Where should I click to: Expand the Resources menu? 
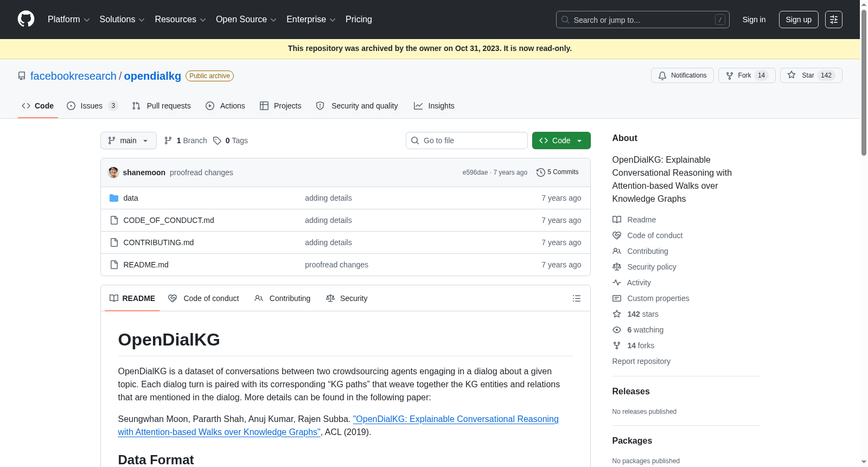tap(180, 20)
